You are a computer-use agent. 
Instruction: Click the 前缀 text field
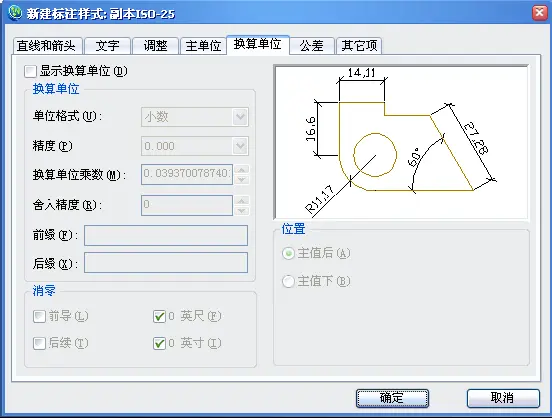tap(166, 235)
